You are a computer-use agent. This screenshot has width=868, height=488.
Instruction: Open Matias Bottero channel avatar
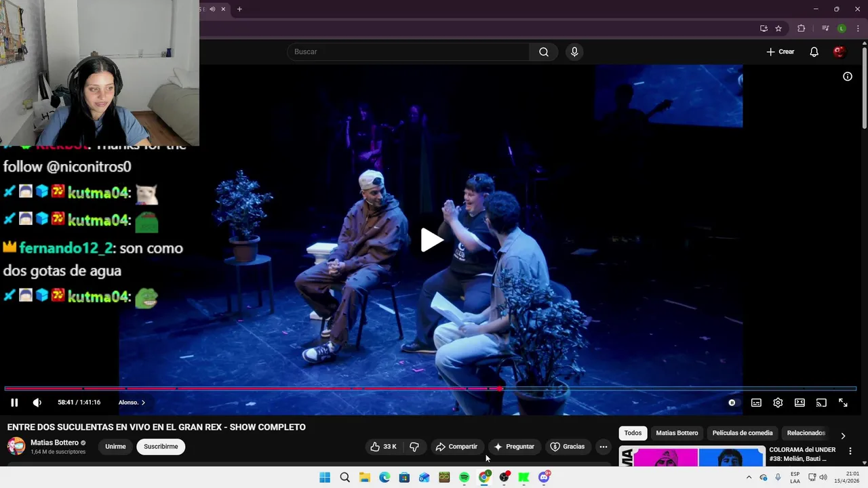[16, 446]
